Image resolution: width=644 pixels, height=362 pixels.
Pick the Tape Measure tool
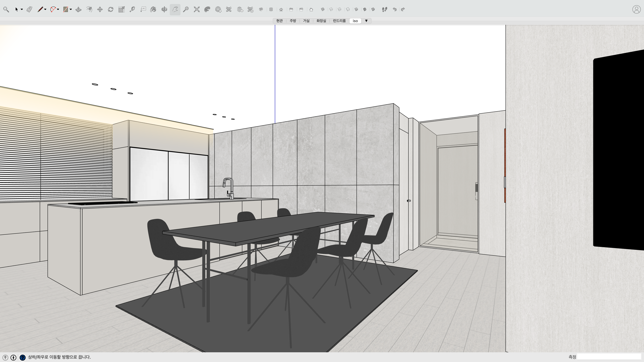(x=132, y=10)
